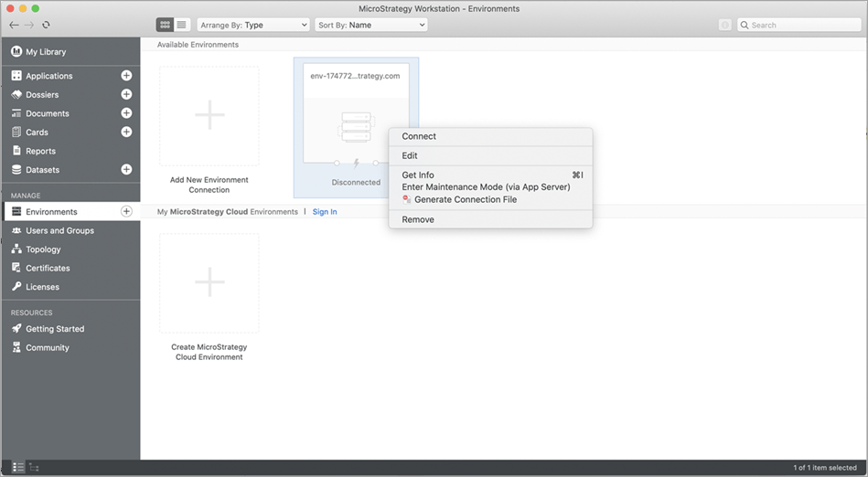Open the Arrange By Type dropdown
868x477 pixels.
pos(253,25)
